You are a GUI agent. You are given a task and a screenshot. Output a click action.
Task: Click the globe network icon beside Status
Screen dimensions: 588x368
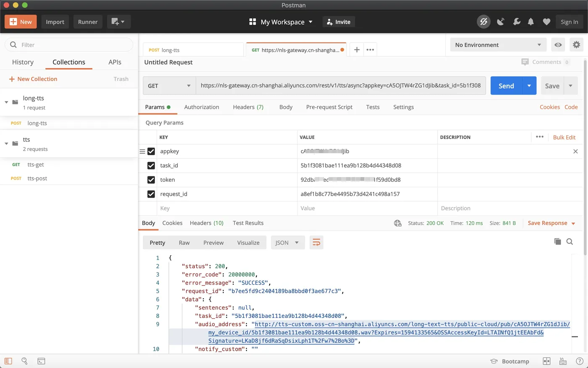[398, 223]
